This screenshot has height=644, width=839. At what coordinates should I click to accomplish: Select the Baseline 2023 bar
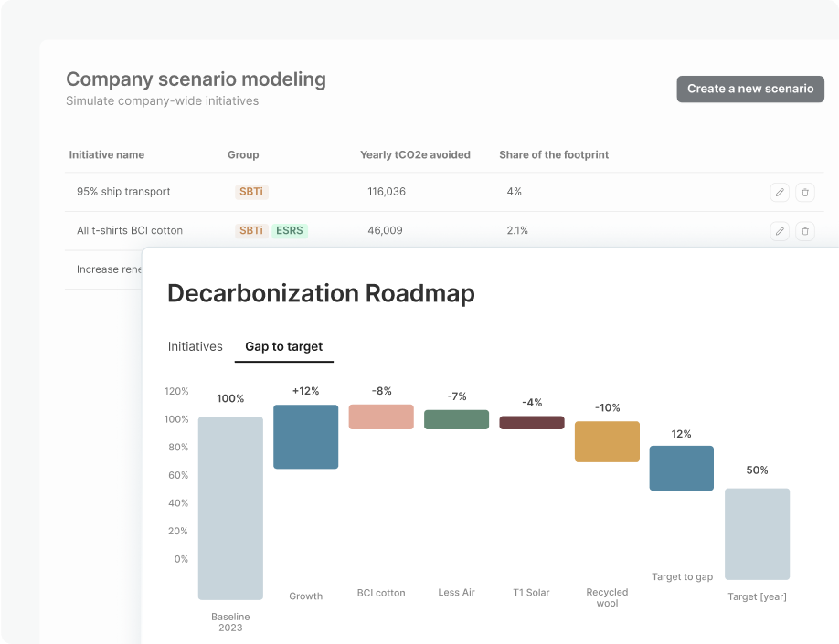coord(230,508)
